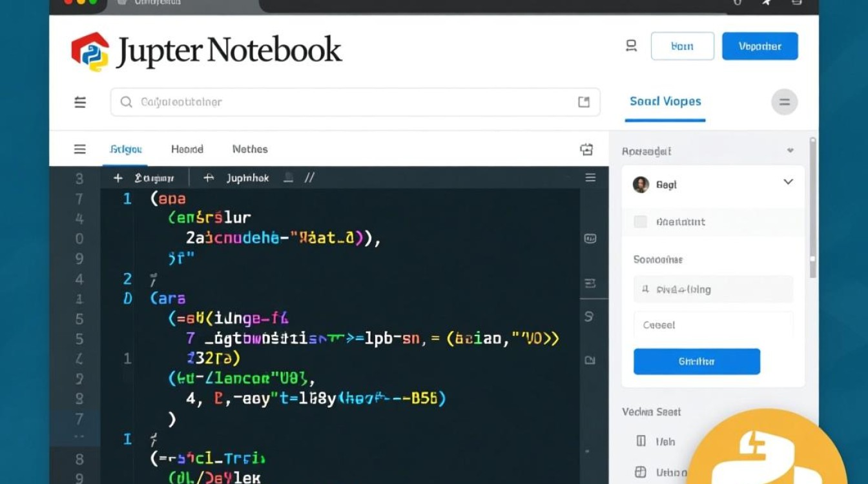Click the Juptnhek item in dark toolbar

coord(248,178)
